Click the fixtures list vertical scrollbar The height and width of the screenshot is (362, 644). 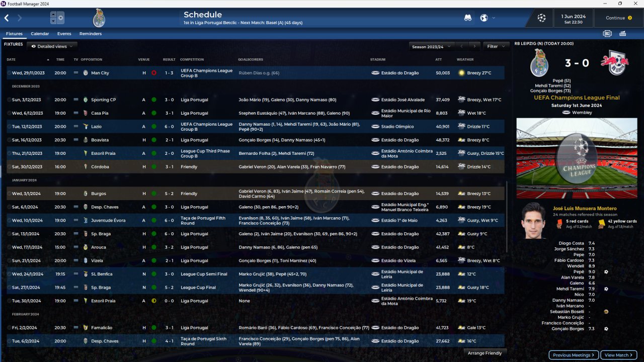tap(507, 216)
